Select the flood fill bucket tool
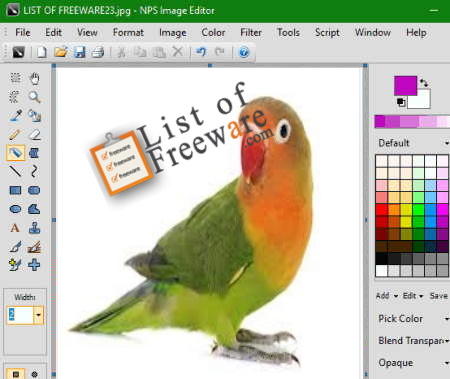Screen dimensions: 450x379 [x=34, y=153]
